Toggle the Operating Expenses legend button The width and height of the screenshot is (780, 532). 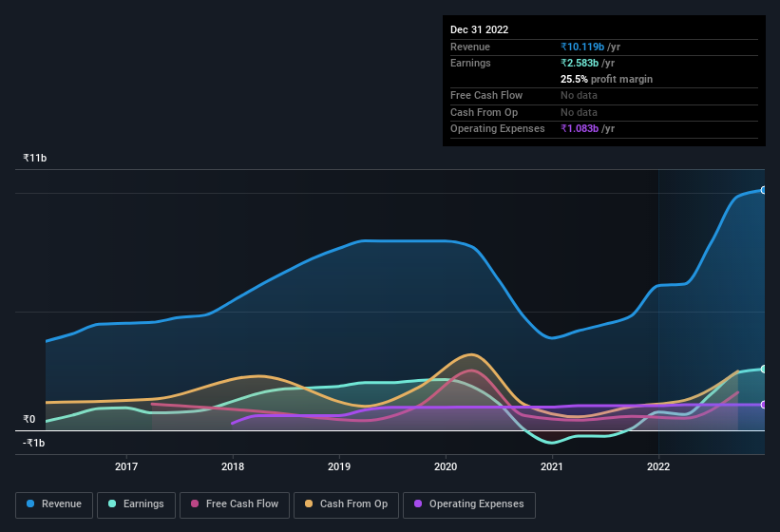pyautogui.click(x=469, y=504)
